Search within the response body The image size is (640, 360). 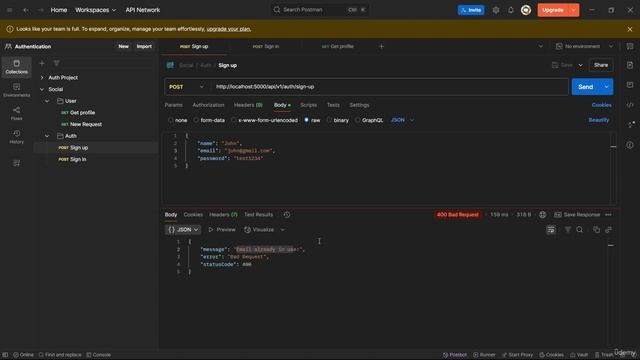(580, 230)
